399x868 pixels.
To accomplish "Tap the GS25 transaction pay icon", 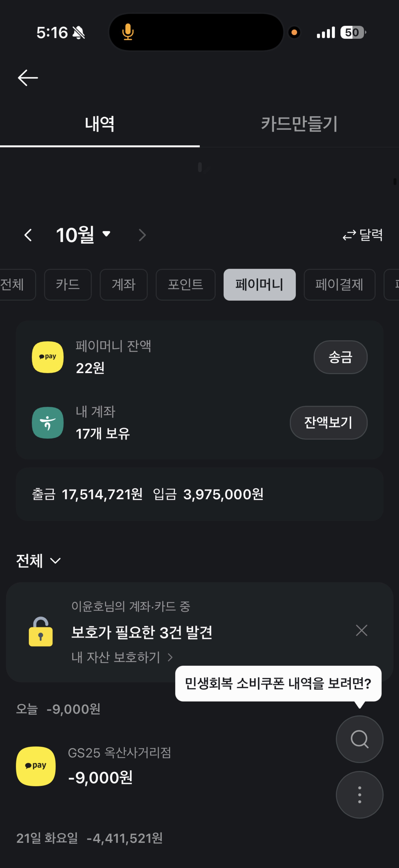I will (36, 766).
